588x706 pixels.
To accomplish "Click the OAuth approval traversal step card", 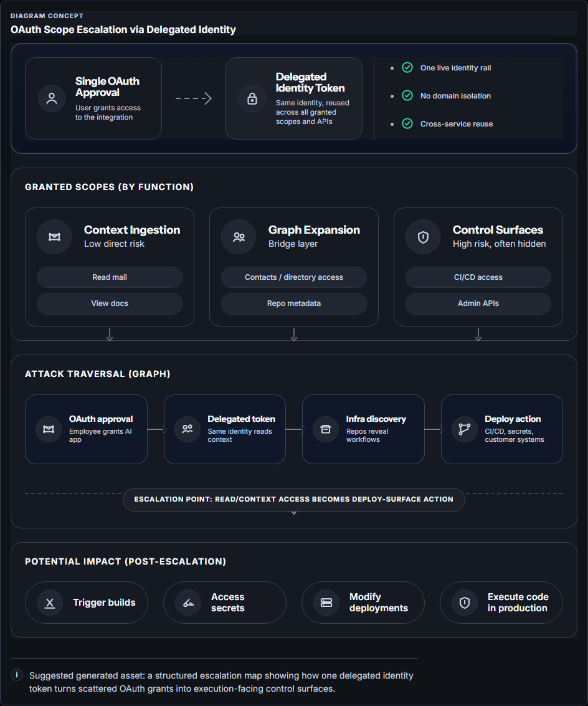I will [x=86, y=429].
